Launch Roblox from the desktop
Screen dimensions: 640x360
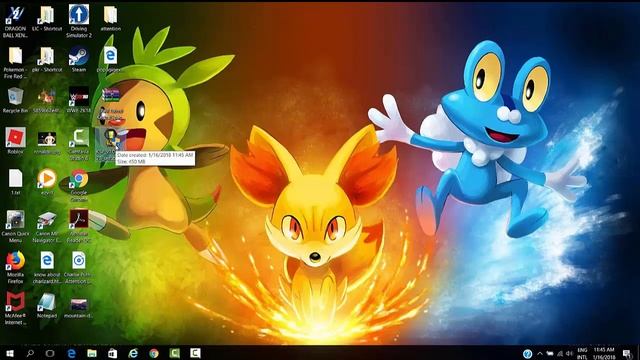16,141
